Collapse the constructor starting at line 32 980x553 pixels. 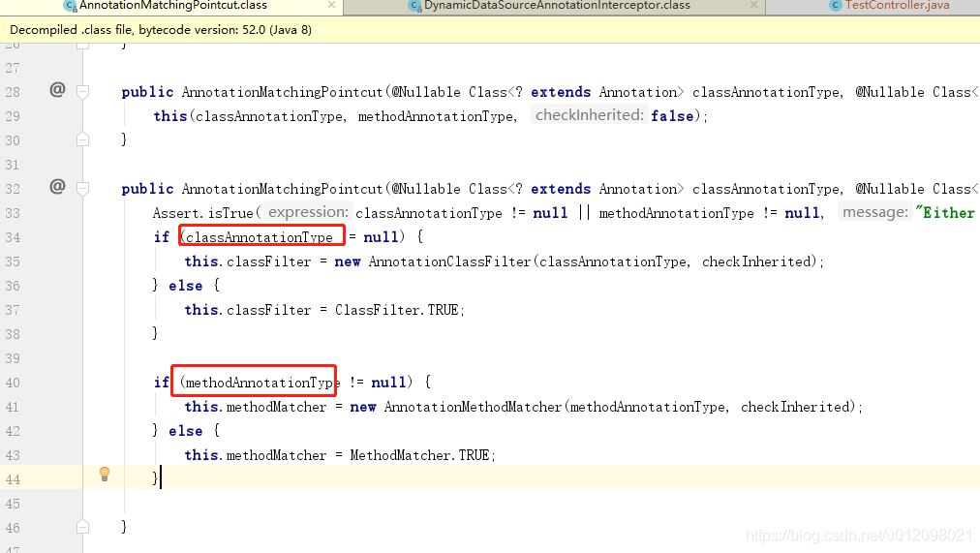(x=83, y=189)
